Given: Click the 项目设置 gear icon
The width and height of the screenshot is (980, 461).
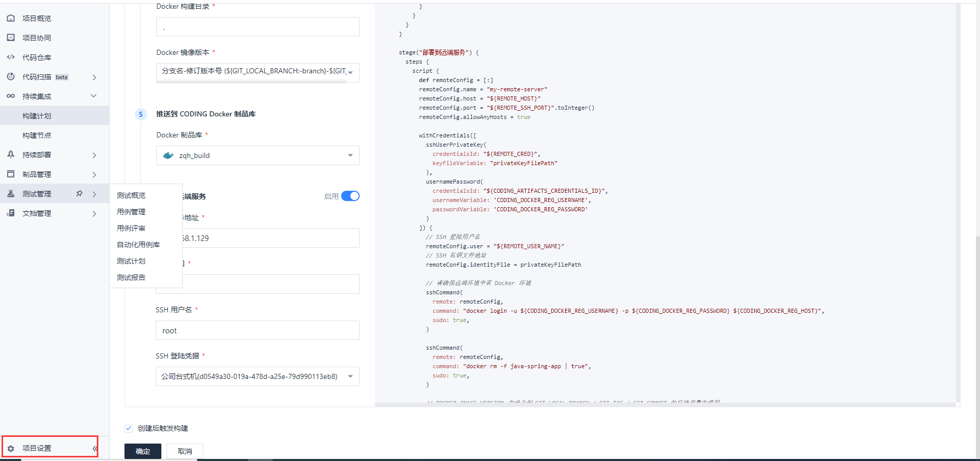Looking at the screenshot, I should [11, 448].
